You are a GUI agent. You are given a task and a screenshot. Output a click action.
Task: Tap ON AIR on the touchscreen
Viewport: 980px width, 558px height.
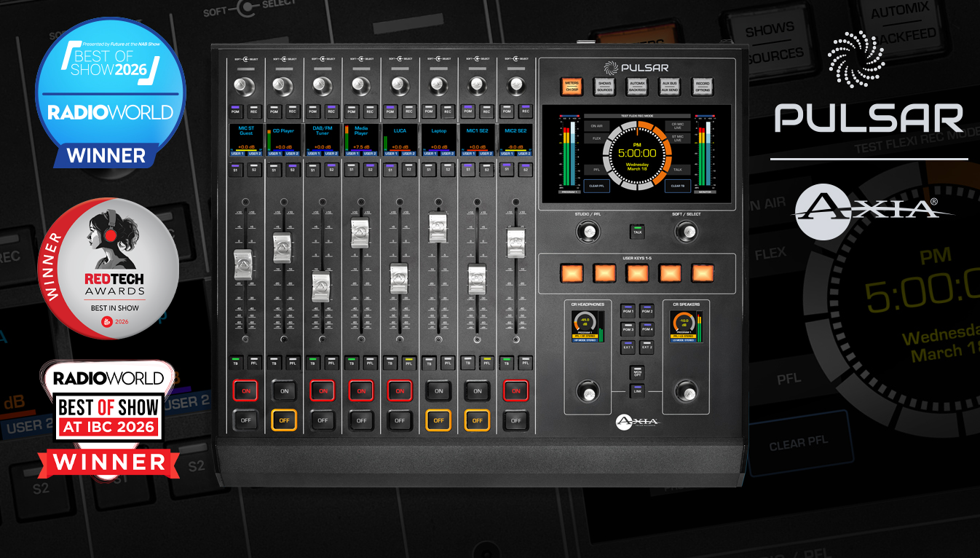596,126
